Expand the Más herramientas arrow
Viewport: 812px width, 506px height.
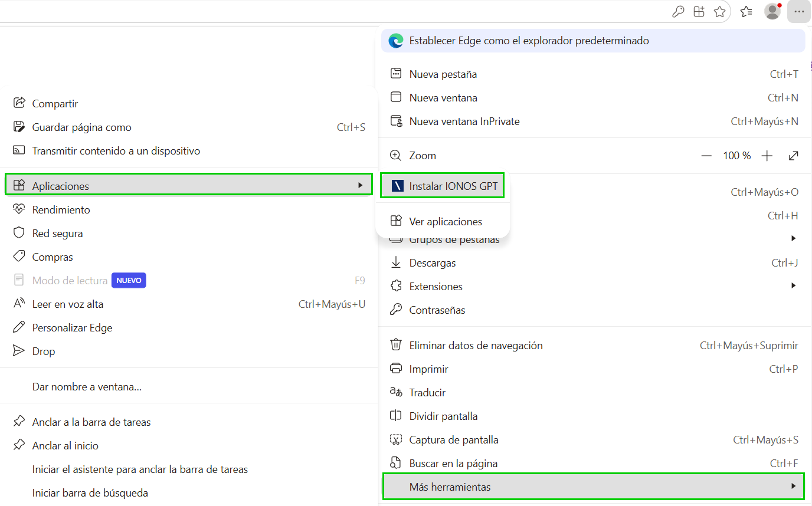click(793, 487)
